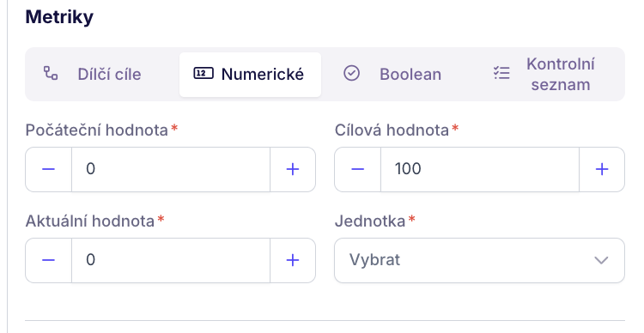
Task: Open the Kontrolní seznam tab
Action: click(543, 75)
